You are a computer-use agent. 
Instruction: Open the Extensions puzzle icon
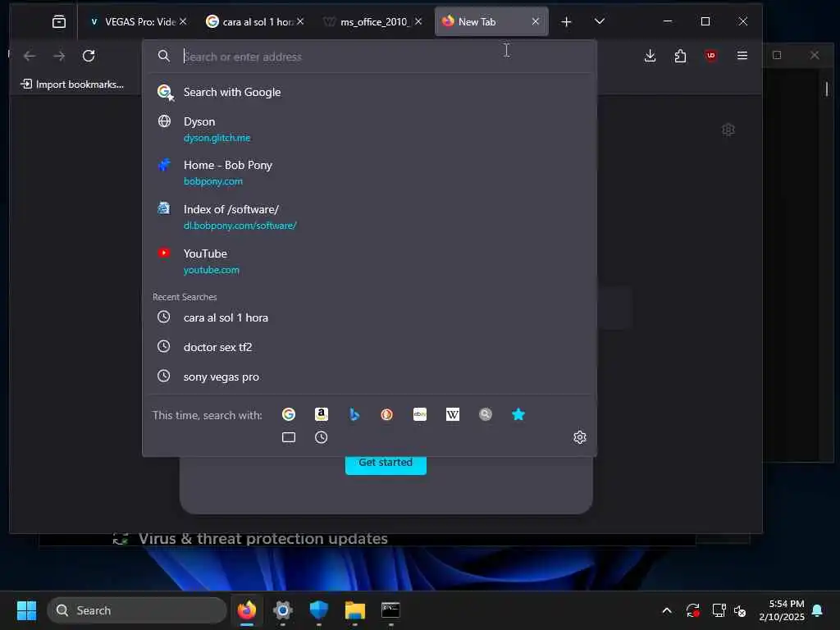(680, 56)
